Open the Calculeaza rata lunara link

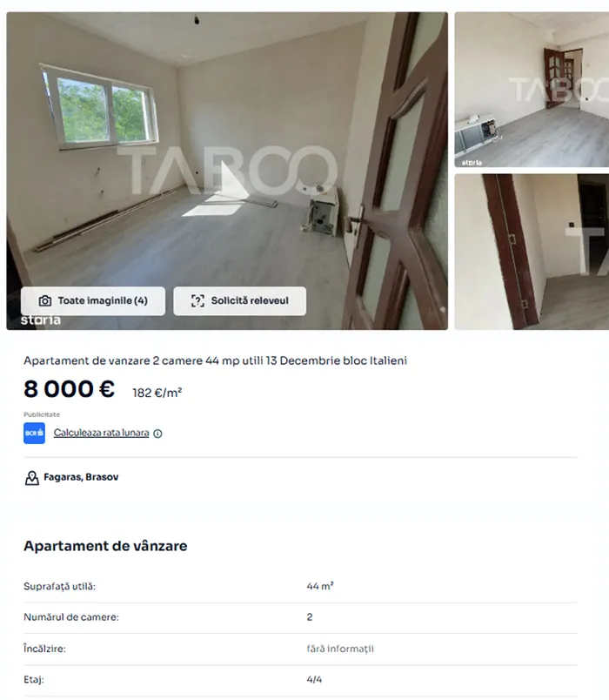click(101, 433)
